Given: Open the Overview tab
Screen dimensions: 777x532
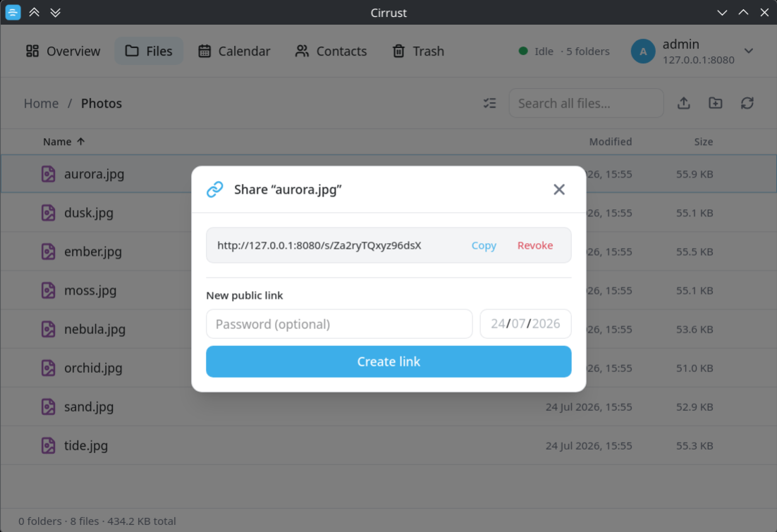Looking at the screenshot, I should pyautogui.click(x=63, y=51).
